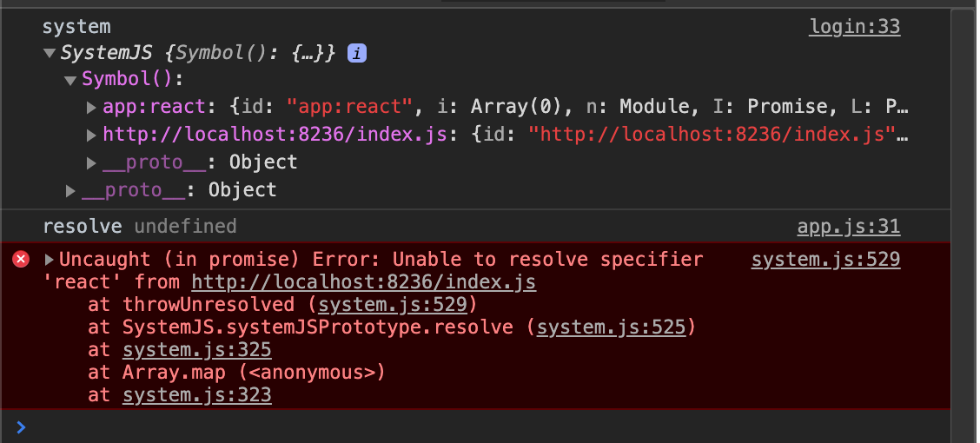Click the blue console prompt chevron
Image resolution: width=980 pixels, height=443 pixels.
coord(21,427)
